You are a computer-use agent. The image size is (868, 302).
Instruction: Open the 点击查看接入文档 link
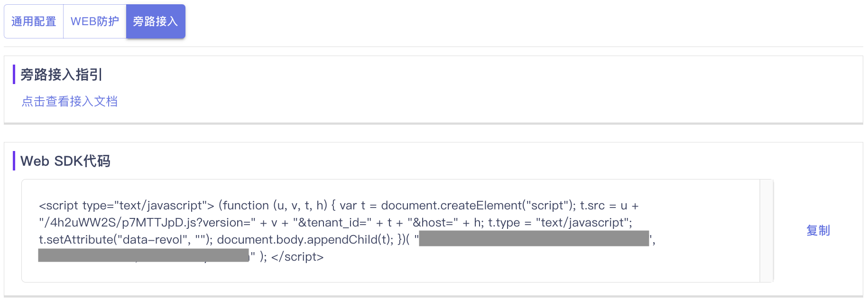tap(70, 101)
